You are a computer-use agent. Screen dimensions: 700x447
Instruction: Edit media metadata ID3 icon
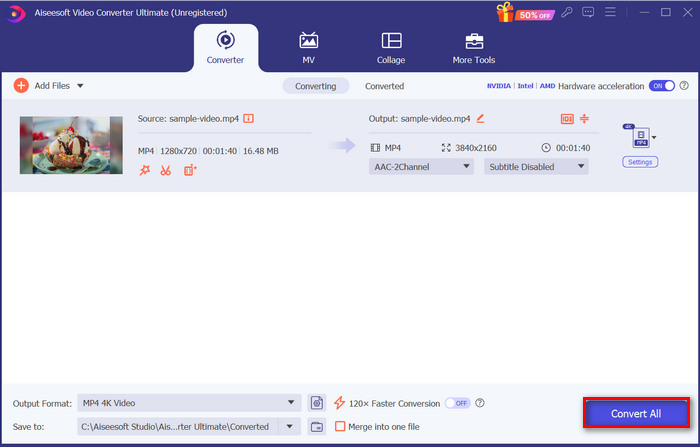[567, 118]
